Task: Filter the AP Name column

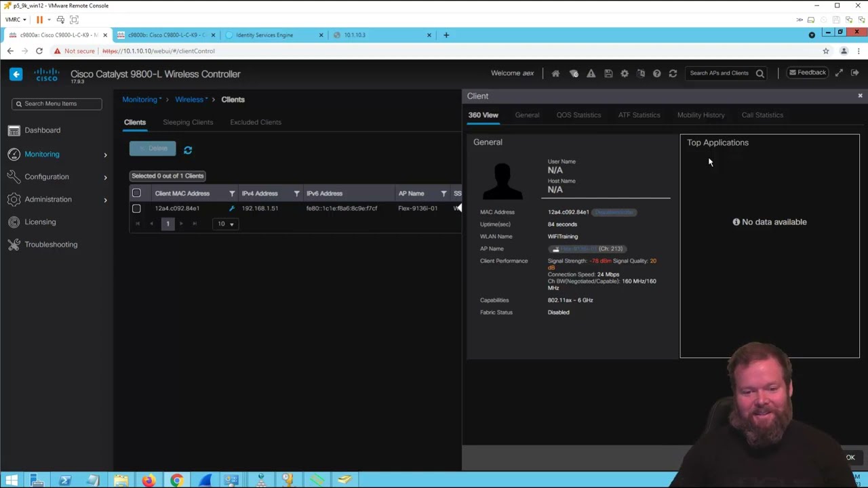Action: click(443, 194)
